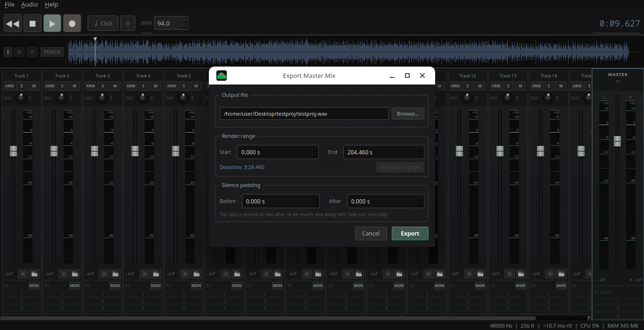Click the Track 1 volume fader handle
Viewport: 644px width, 330px height.
click(13, 151)
